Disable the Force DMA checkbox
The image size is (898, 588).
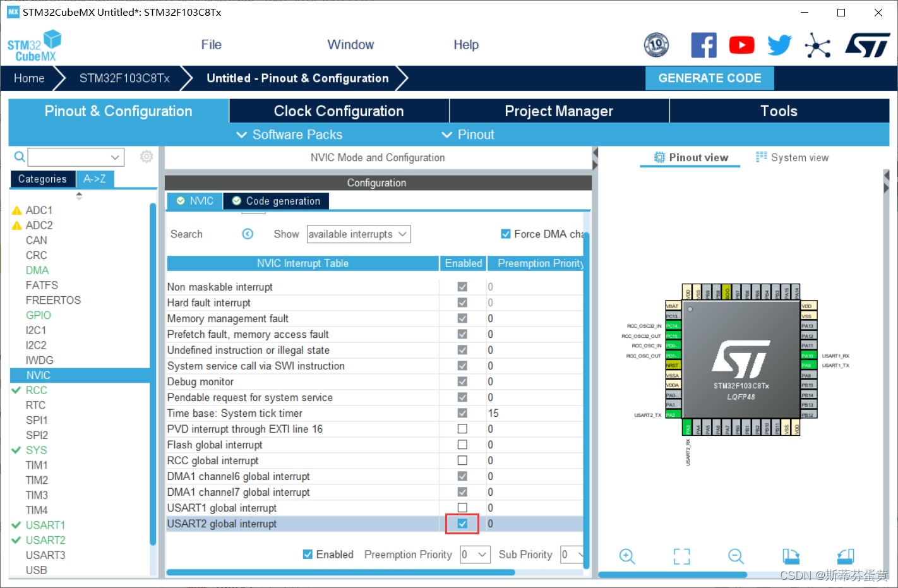pyautogui.click(x=506, y=234)
